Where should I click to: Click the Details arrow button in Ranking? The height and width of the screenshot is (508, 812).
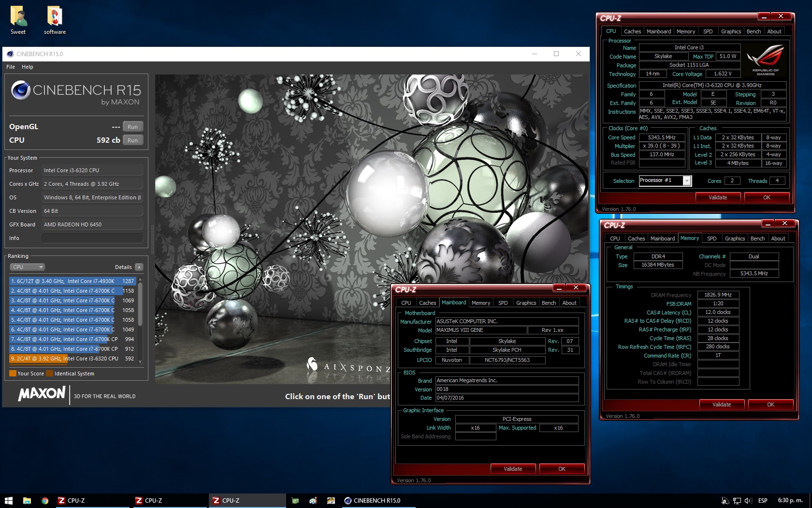tap(139, 267)
